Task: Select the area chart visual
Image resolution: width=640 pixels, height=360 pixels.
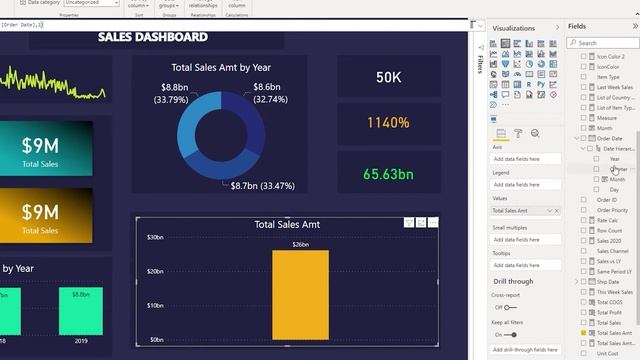Action: pyautogui.click(x=505, y=54)
